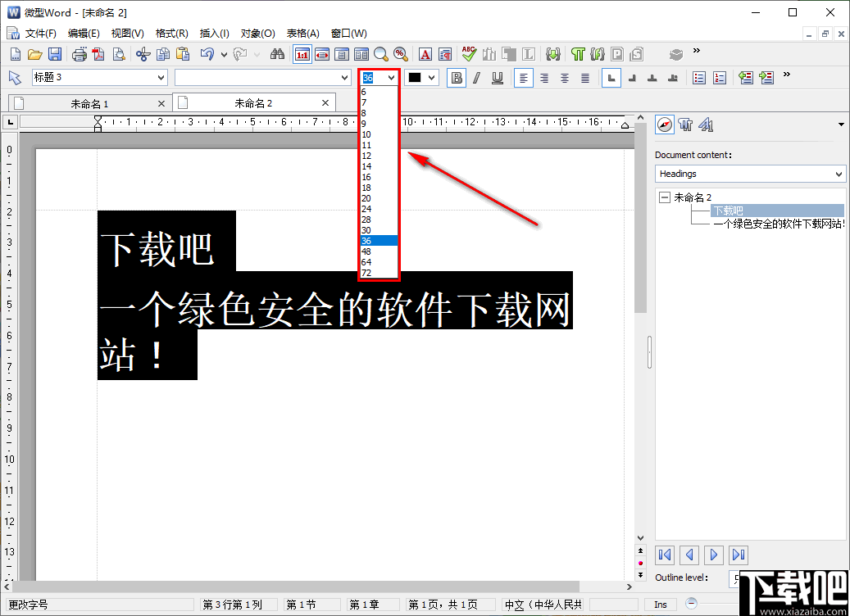Toggle underline formatting

coord(497,77)
